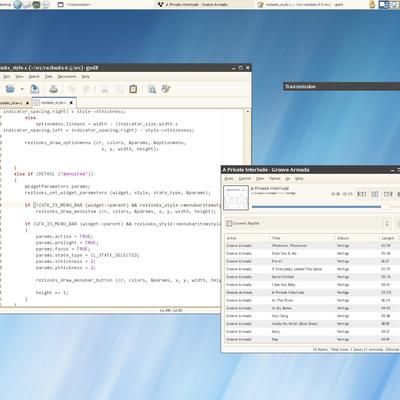Select the 'Whatever, Whenever' track row
The width and height of the screenshot is (400, 400).
[311, 246]
